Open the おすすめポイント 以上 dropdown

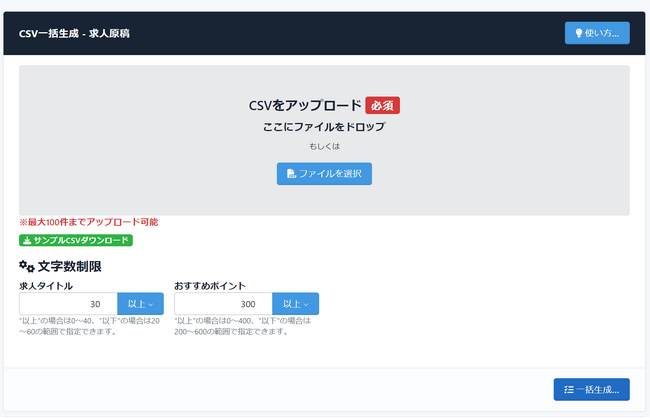click(x=295, y=304)
